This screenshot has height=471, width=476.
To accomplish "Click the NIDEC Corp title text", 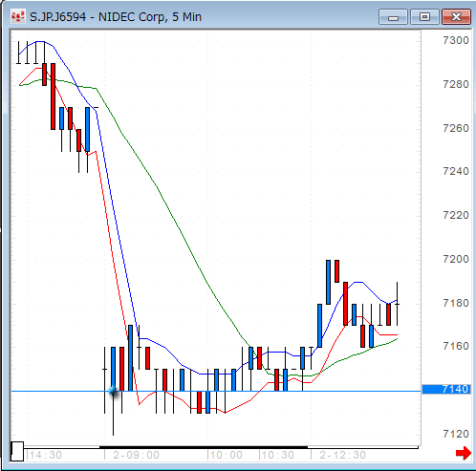I will pyautogui.click(x=132, y=16).
